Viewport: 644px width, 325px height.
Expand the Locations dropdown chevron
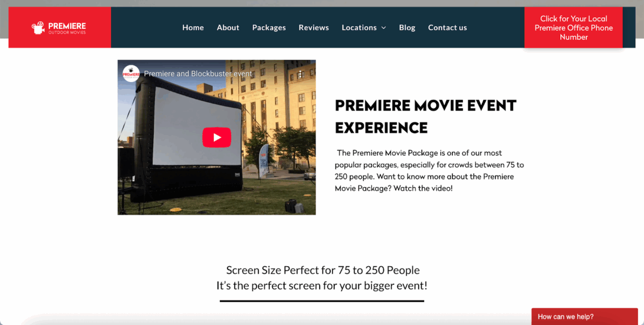[384, 28]
